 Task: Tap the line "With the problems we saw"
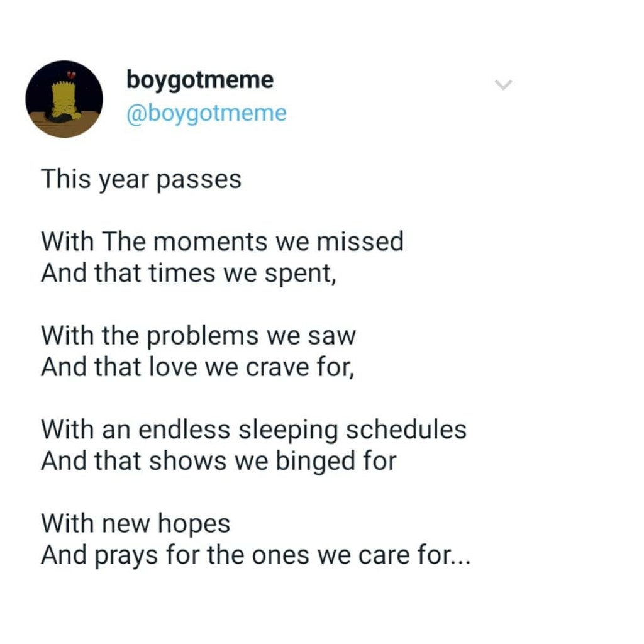coord(198,335)
